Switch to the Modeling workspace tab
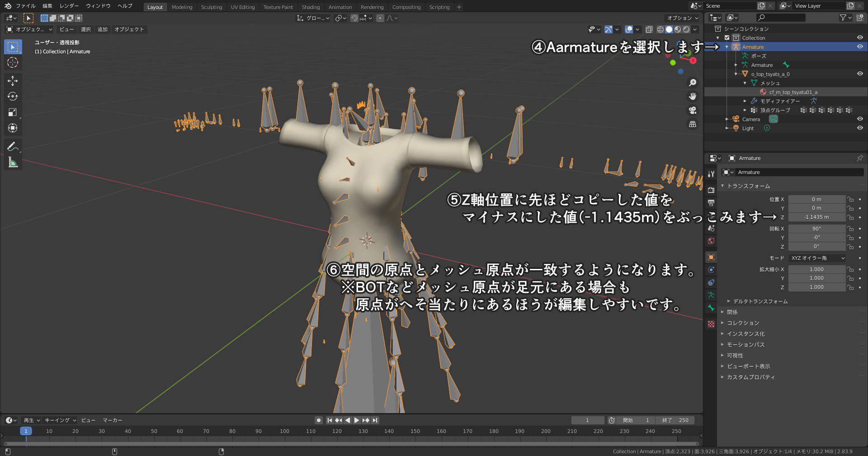Image resolution: width=868 pixels, height=456 pixels. click(182, 7)
